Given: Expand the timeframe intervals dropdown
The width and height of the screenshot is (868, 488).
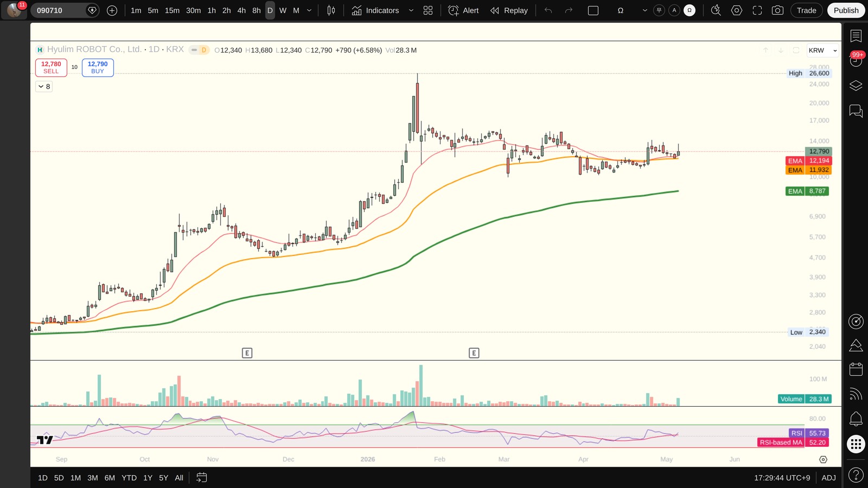Looking at the screenshot, I should click(x=309, y=10).
